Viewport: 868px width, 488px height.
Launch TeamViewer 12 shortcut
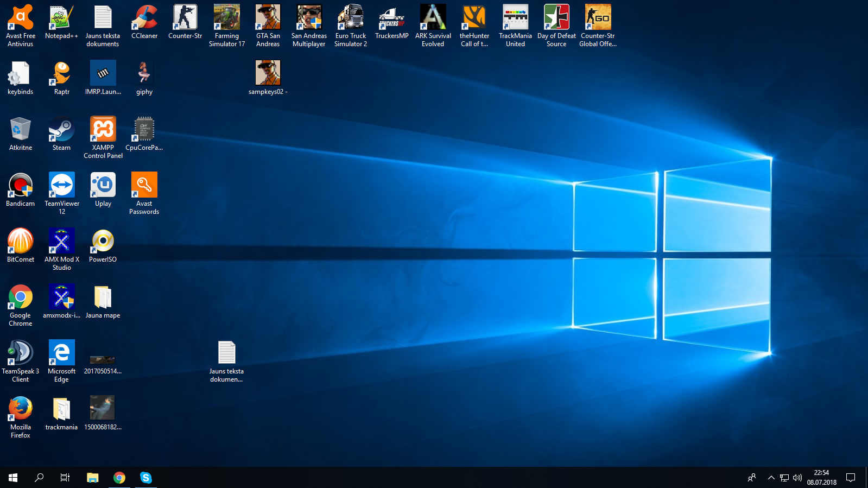(x=61, y=193)
